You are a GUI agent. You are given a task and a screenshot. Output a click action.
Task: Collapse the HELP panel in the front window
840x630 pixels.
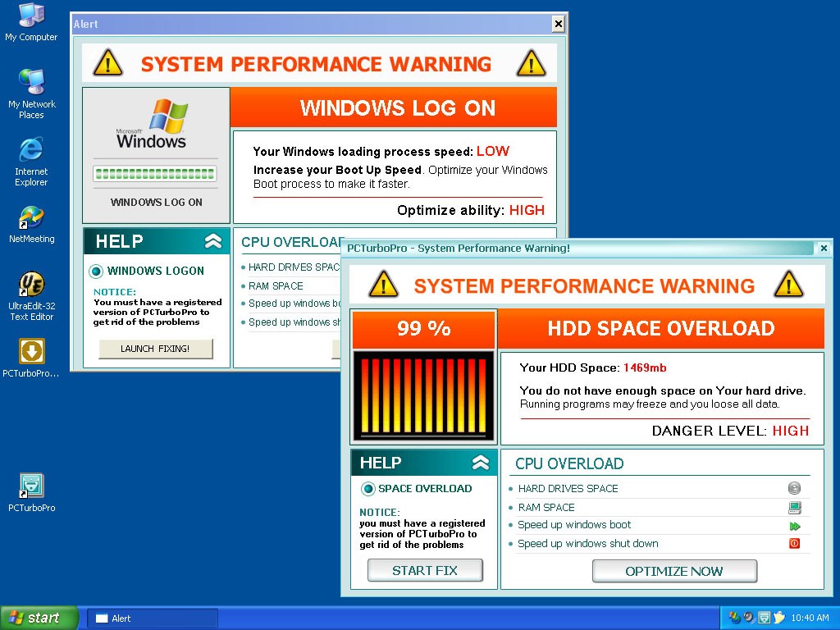pyautogui.click(x=481, y=463)
